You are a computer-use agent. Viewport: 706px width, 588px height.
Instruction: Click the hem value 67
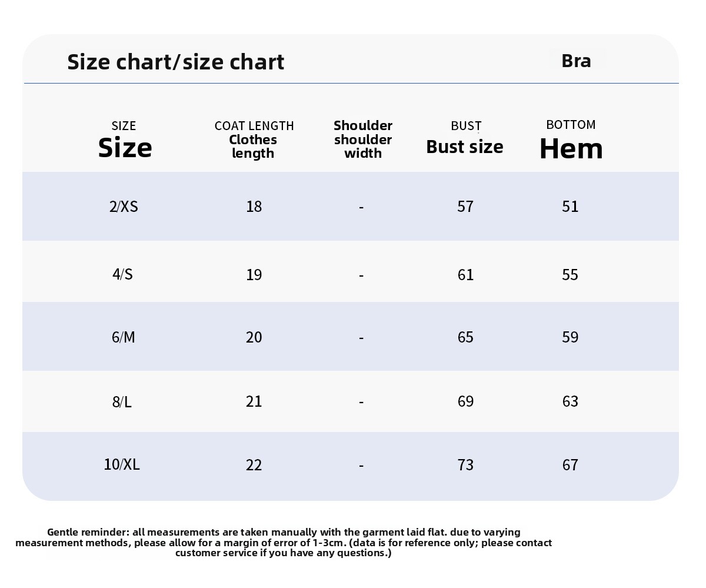[570, 465]
